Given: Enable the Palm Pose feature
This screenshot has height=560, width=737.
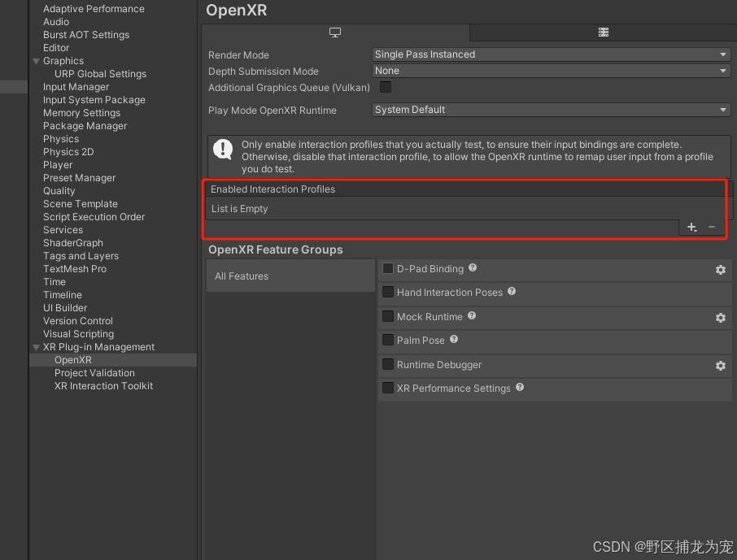Looking at the screenshot, I should coord(388,340).
